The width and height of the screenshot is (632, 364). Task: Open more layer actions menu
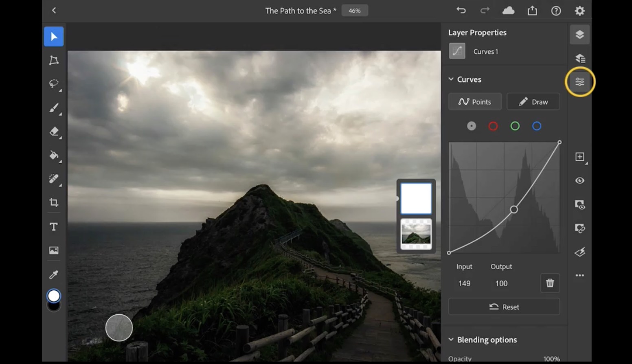580,276
